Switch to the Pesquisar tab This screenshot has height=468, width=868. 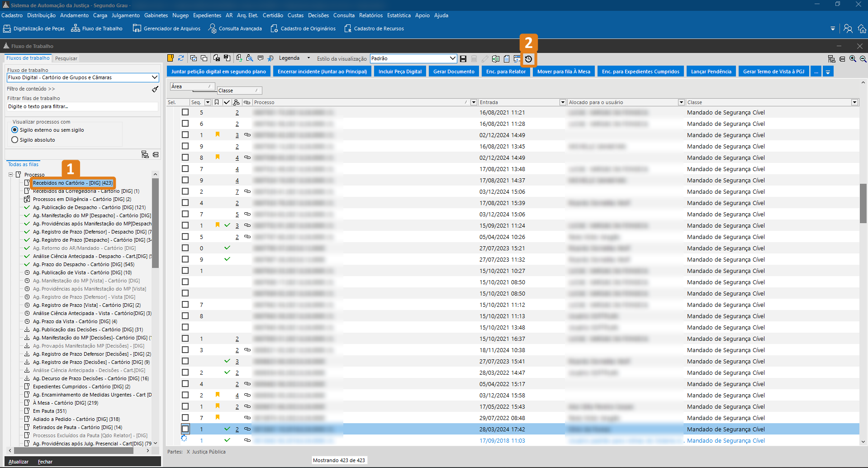tap(66, 58)
